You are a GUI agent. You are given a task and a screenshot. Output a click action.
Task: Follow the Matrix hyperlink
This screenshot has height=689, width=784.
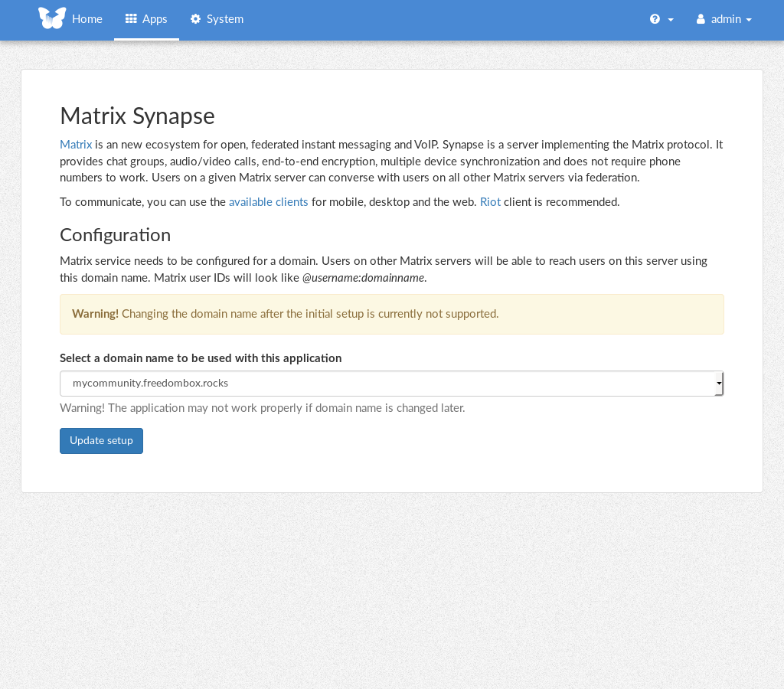[x=76, y=145]
